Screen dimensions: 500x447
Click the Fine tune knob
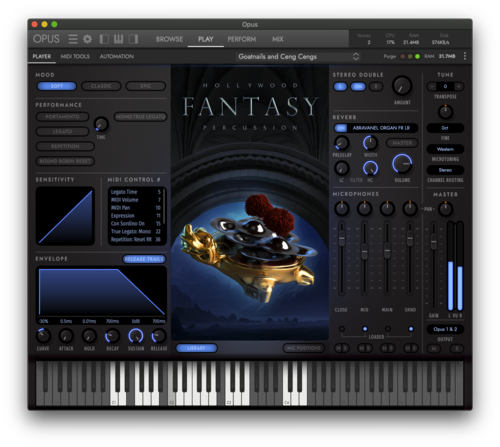click(x=445, y=112)
